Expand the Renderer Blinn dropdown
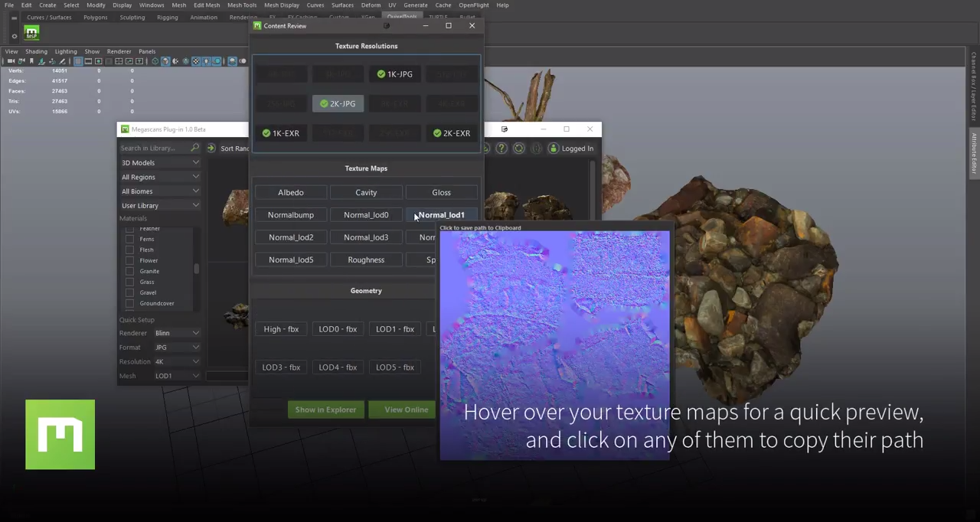This screenshot has height=522, width=980. tap(177, 333)
